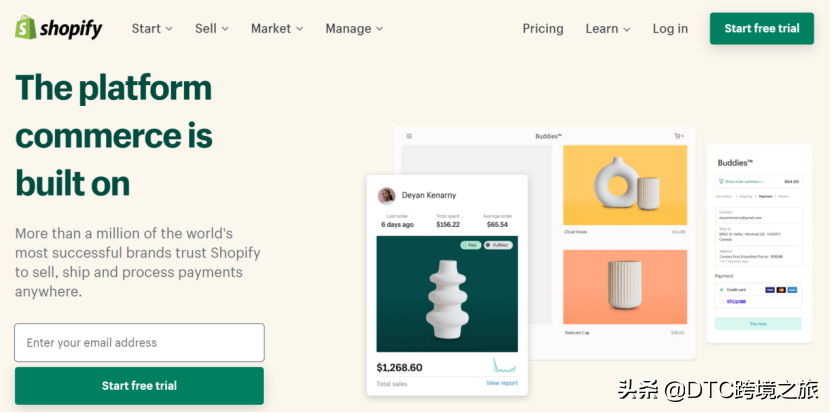This screenshot has width=831, height=413.
Task: Select the Credit card radio option
Action: (x=721, y=290)
